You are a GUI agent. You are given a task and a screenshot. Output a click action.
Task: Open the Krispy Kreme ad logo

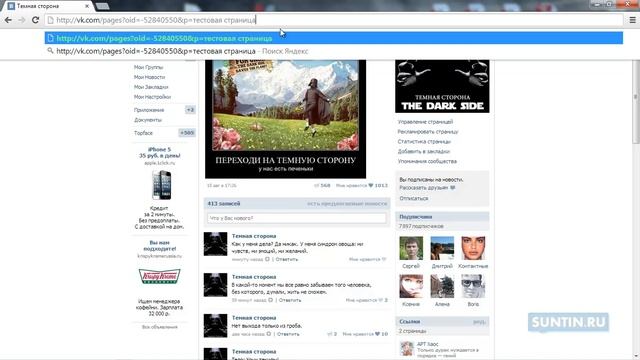tap(160, 276)
